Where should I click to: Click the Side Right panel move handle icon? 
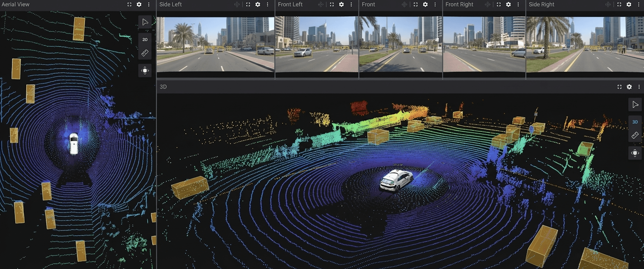click(608, 4)
